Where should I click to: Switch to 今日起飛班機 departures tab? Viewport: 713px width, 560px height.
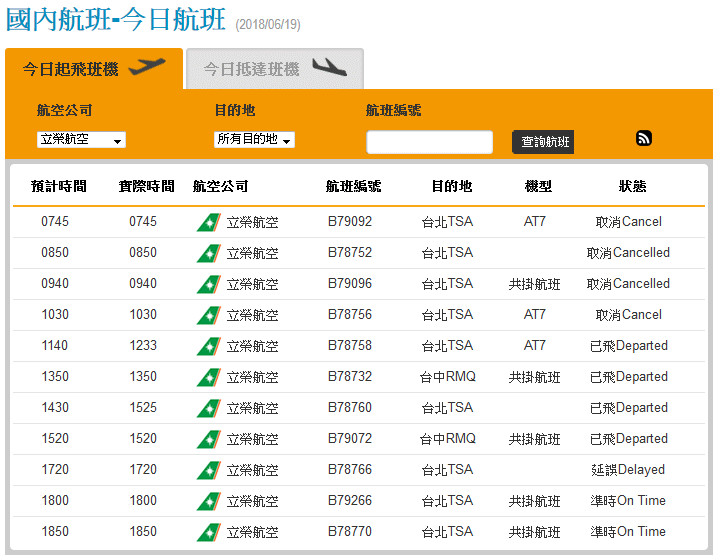coord(94,69)
